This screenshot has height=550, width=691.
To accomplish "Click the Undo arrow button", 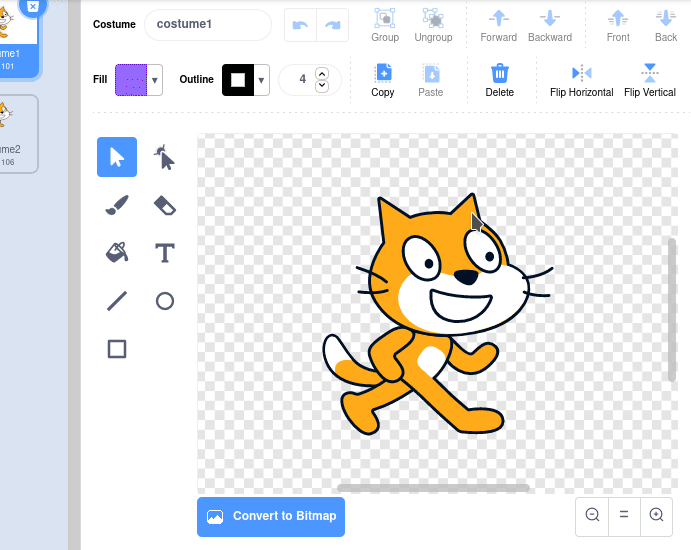I will pos(300,25).
